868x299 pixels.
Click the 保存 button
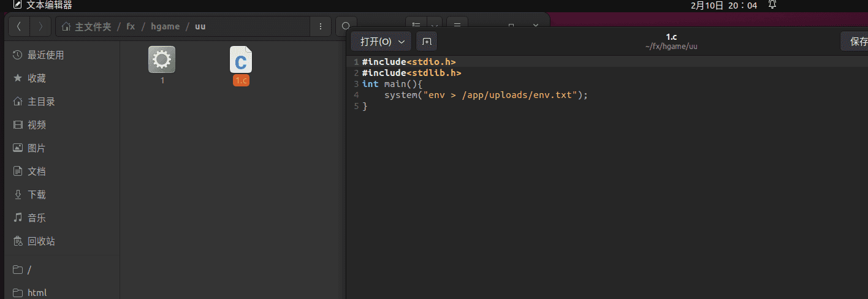(857, 42)
